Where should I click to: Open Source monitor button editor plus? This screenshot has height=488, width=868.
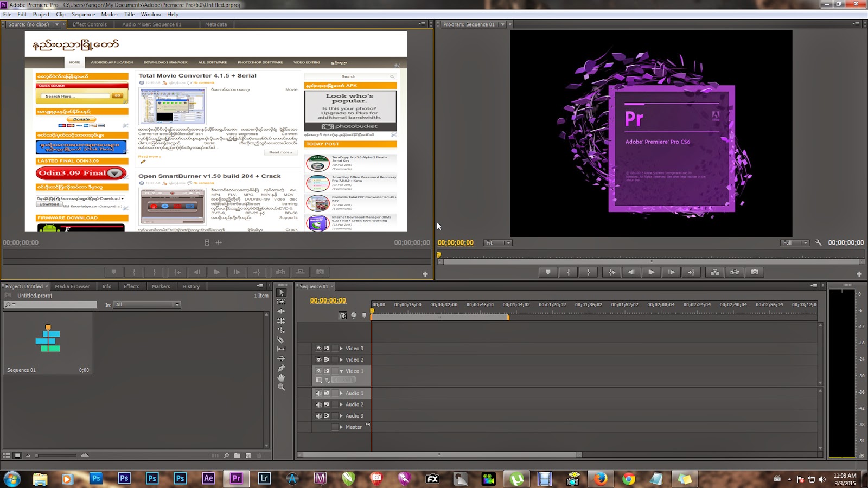click(x=425, y=274)
